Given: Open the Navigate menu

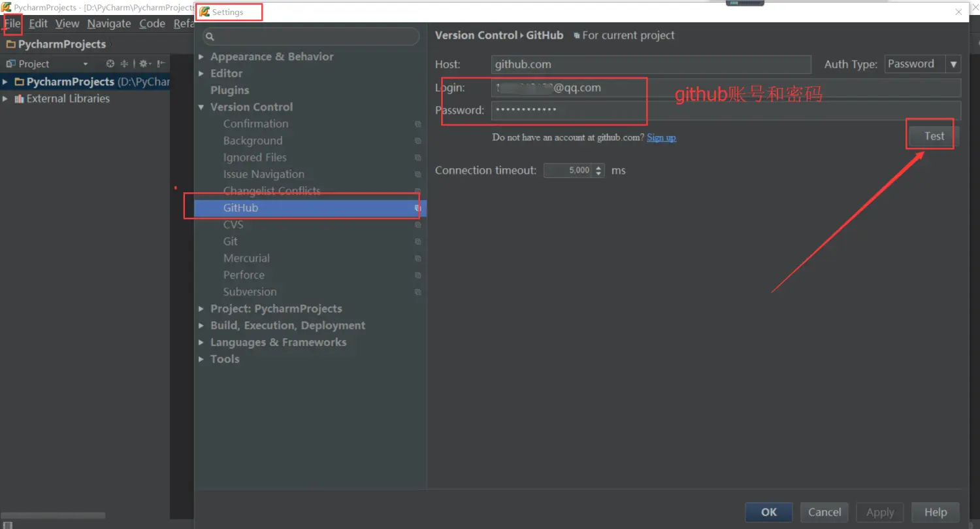Looking at the screenshot, I should [x=109, y=24].
